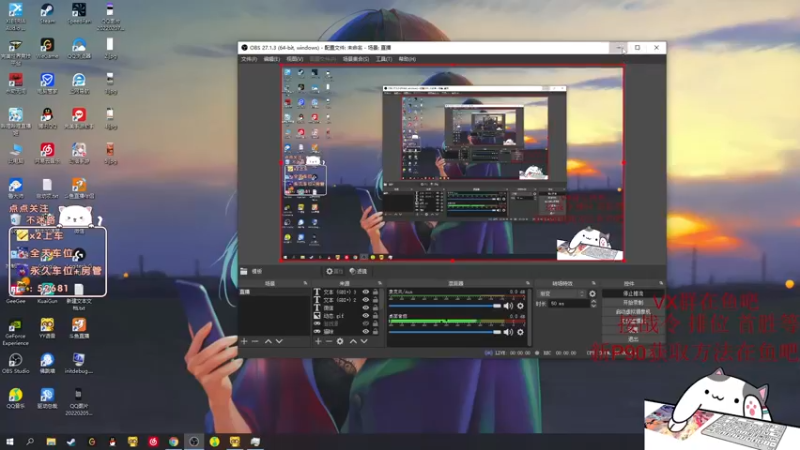
Task: Open QQ Music desktop shortcut
Action: click(x=15, y=398)
